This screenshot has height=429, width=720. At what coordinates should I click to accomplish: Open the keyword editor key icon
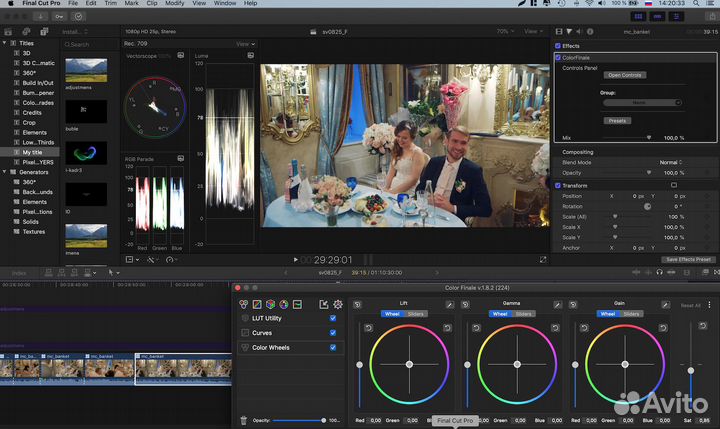pyautogui.click(x=59, y=17)
